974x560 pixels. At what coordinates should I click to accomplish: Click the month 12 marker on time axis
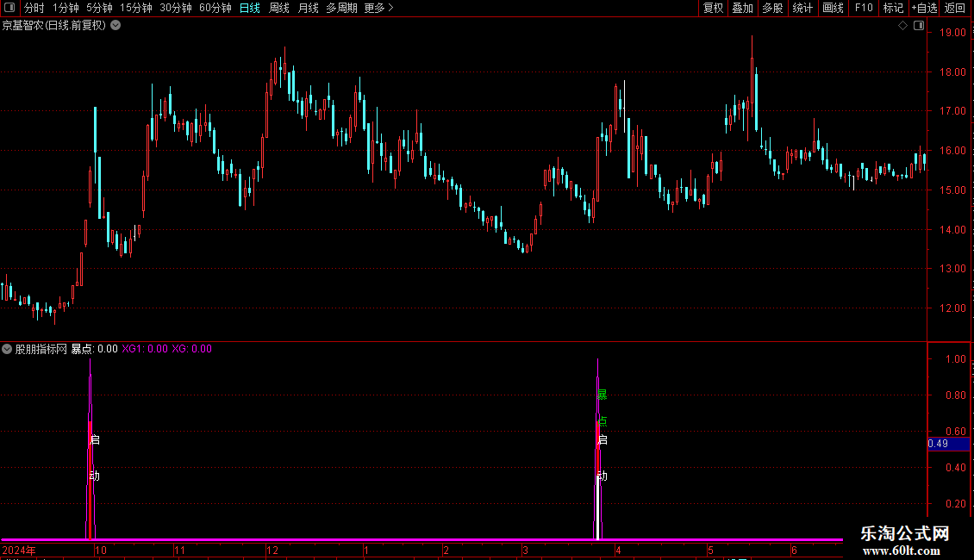[x=272, y=550]
